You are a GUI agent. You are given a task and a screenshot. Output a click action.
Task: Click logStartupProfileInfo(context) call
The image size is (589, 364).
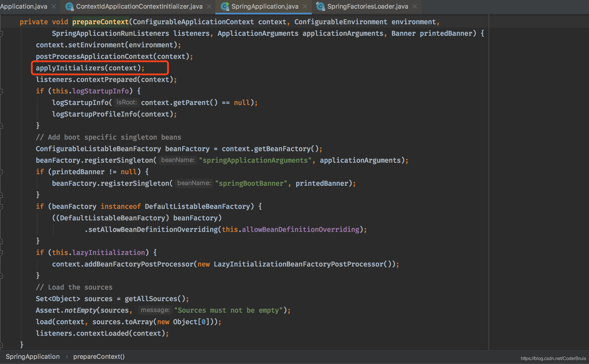pyautogui.click(x=114, y=114)
